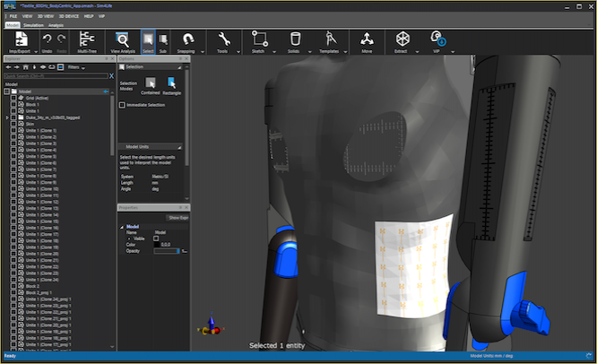Click the Opacity slider bar
Image resolution: width=597 pixels, height=364 pixels.
tap(167, 251)
